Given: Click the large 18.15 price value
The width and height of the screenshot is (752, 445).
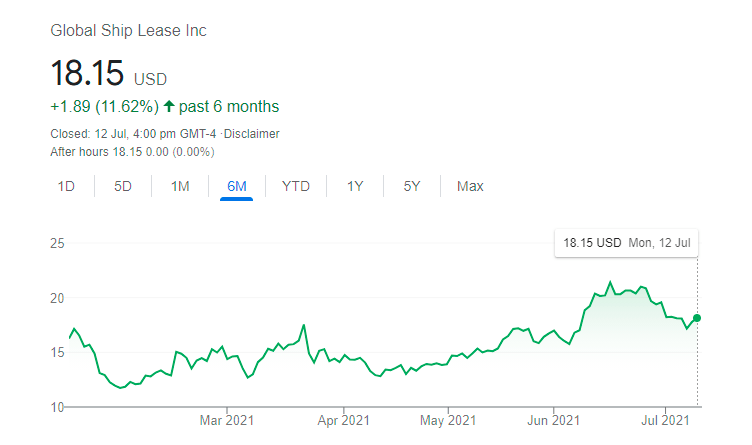Looking at the screenshot, I should (88, 73).
